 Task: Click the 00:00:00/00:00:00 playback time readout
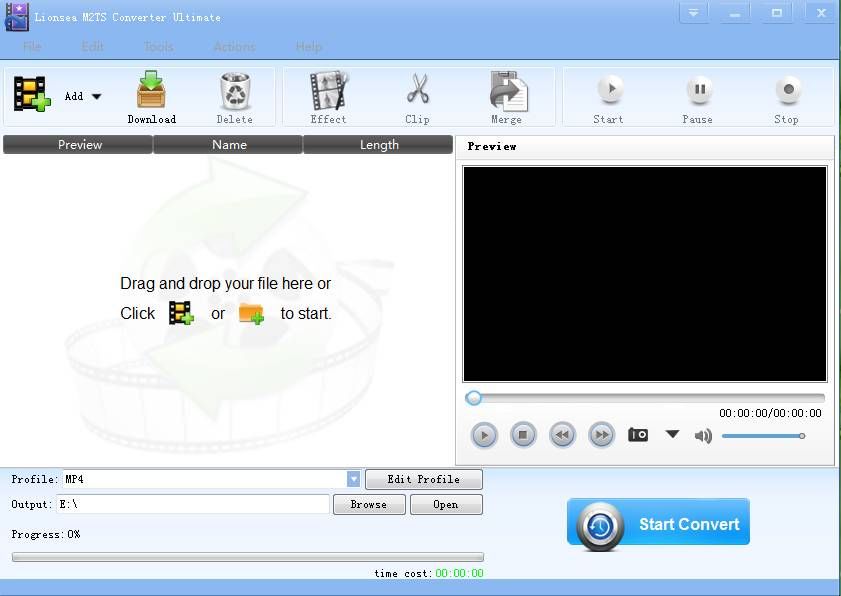point(770,413)
